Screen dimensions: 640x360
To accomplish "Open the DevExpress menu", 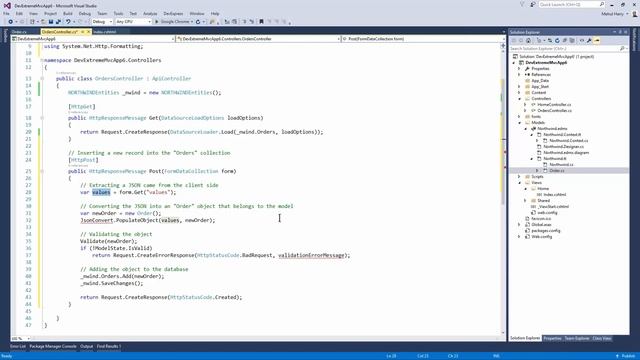I will [173, 13].
